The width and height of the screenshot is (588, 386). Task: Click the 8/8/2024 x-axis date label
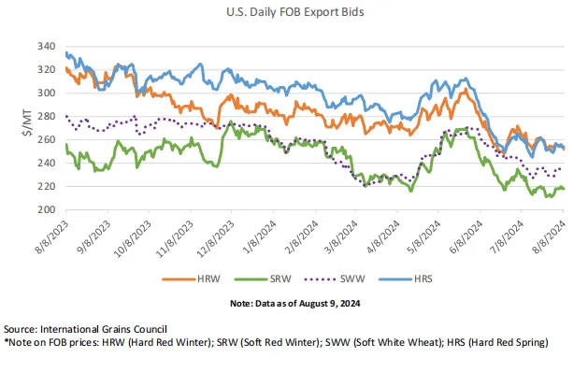549,236
